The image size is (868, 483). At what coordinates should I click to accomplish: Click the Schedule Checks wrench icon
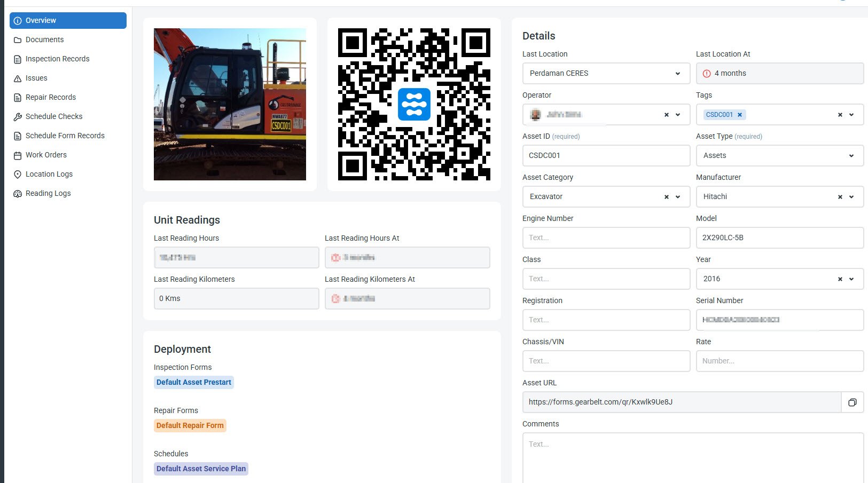coord(18,117)
